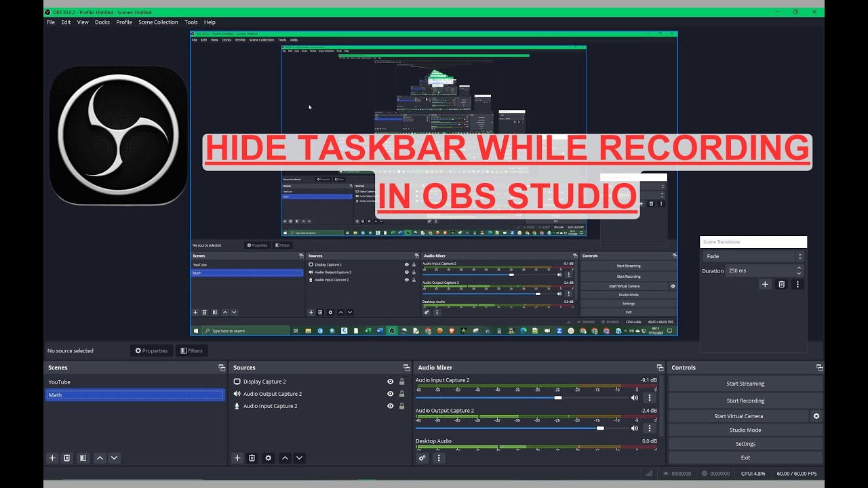Toggle lock on Audio Input Capture 2 source
Viewport: 868px width, 488px height.
tap(401, 406)
